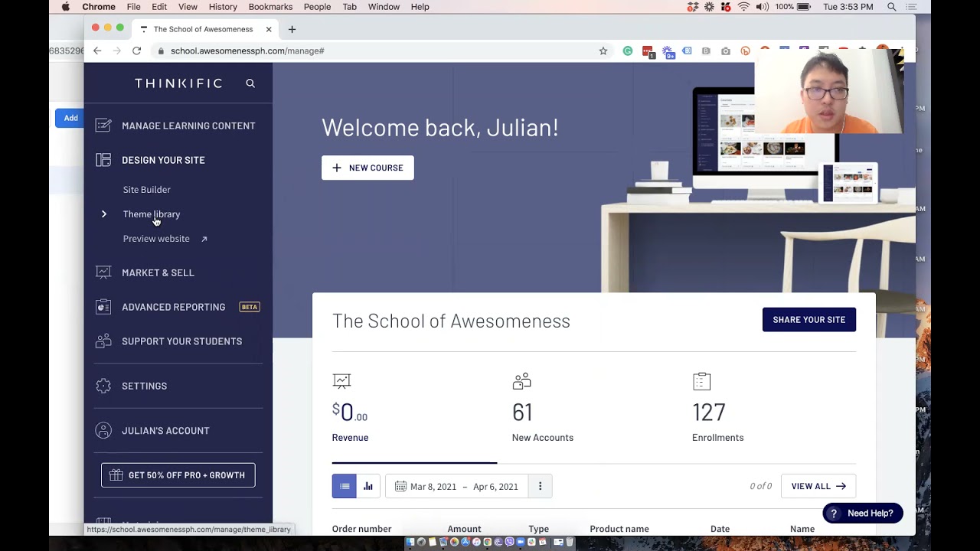Click the Date column header
This screenshot has width=980, height=551.
(720, 529)
